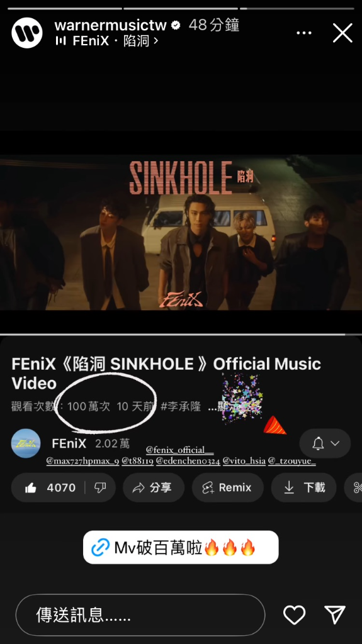
Task: Tap the 下載 download button
Action: [303, 487]
